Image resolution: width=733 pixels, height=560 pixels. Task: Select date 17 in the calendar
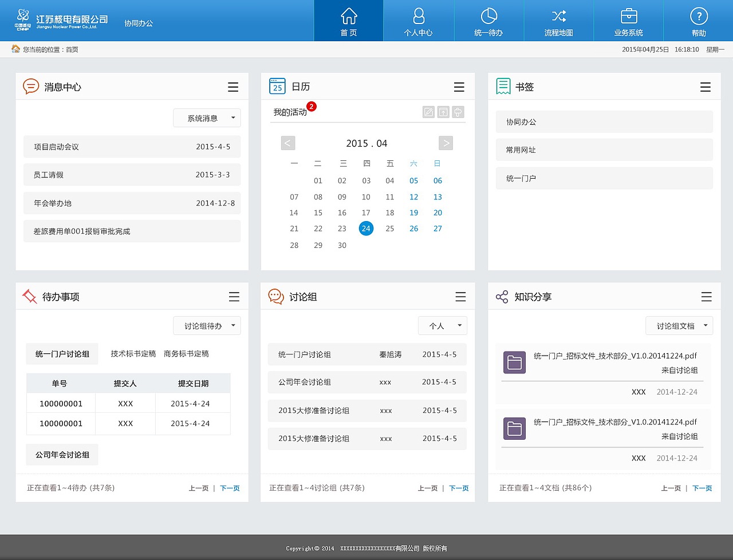point(366,212)
